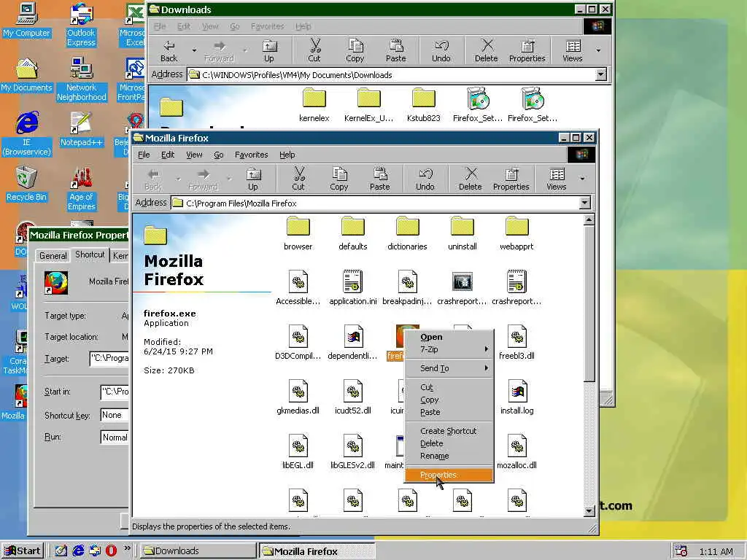Click Paste in the Downloads window toolbar
This screenshot has width=747, height=560.
[x=396, y=50]
